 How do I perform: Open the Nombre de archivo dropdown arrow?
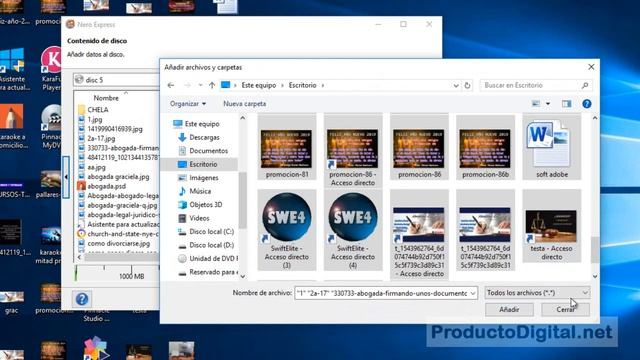(x=473, y=293)
